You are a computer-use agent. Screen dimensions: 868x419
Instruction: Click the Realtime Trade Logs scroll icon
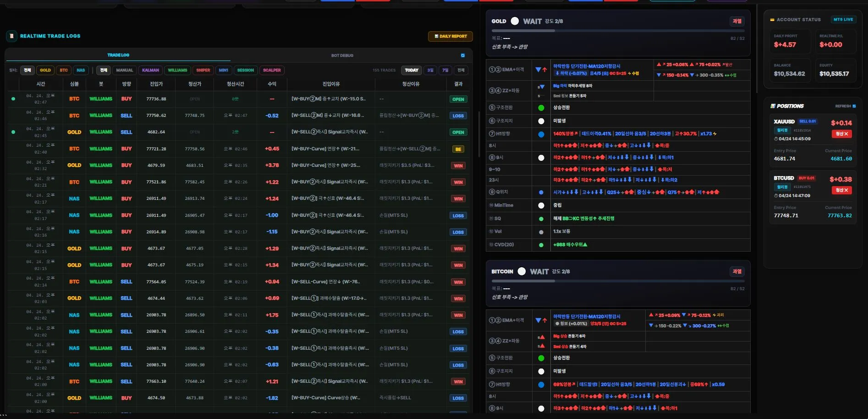coord(11,36)
